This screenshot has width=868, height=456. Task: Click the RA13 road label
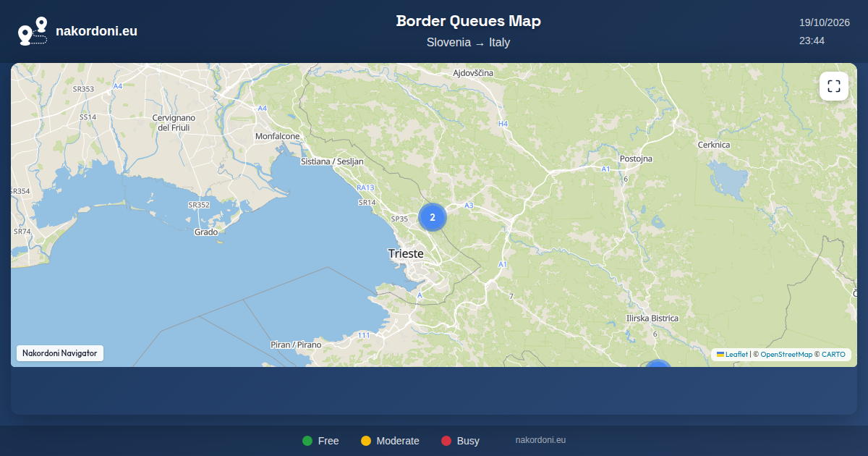click(365, 187)
